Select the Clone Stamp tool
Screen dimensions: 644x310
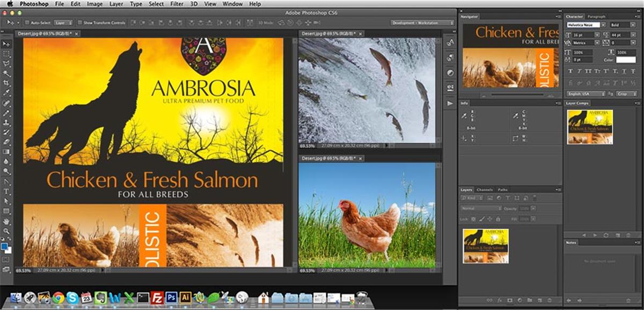point(7,122)
